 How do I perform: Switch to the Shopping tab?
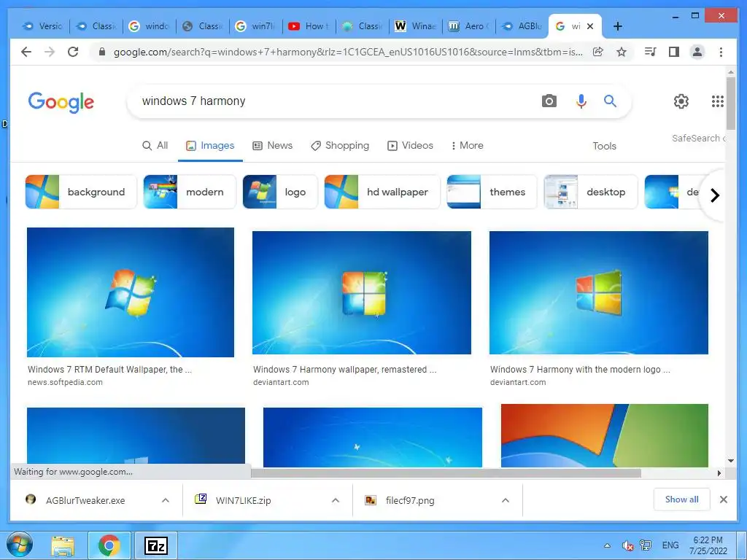(x=340, y=146)
